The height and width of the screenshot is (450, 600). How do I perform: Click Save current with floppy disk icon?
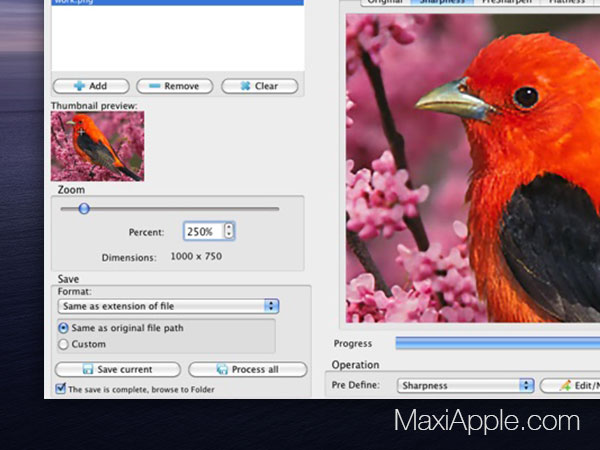(118, 370)
